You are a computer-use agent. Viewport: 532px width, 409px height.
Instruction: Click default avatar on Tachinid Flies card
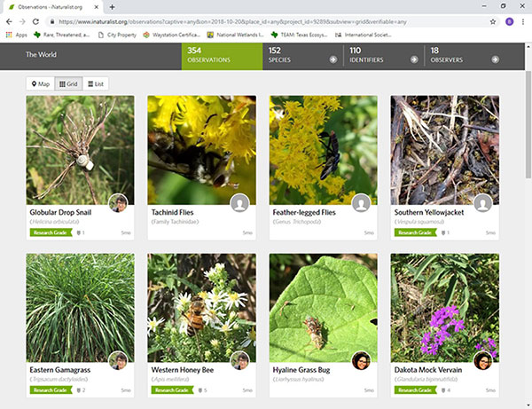pos(240,204)
